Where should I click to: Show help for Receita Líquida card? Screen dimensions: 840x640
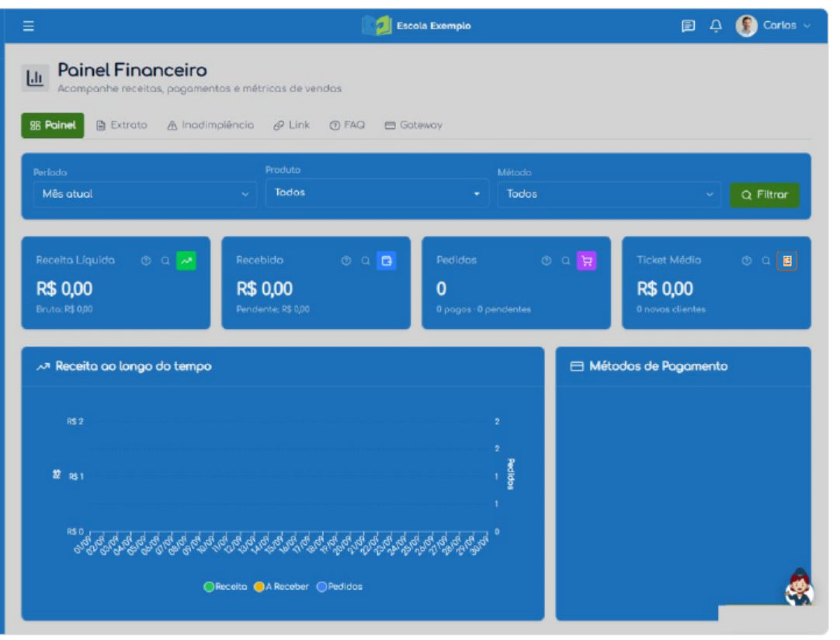click(x=146, y=261)
